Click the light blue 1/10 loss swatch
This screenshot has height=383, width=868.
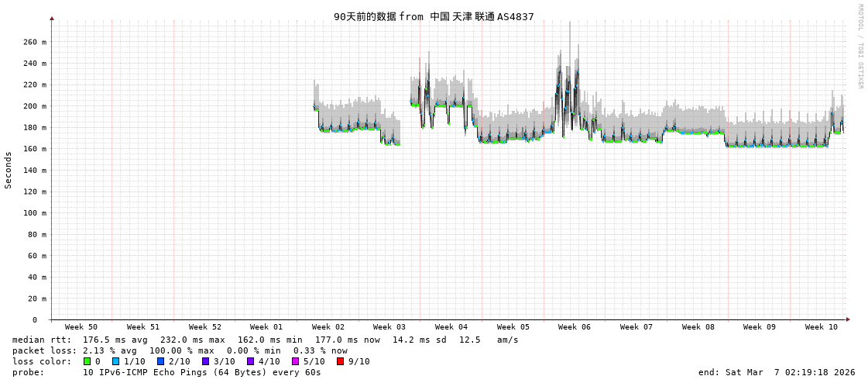point(115,361)
